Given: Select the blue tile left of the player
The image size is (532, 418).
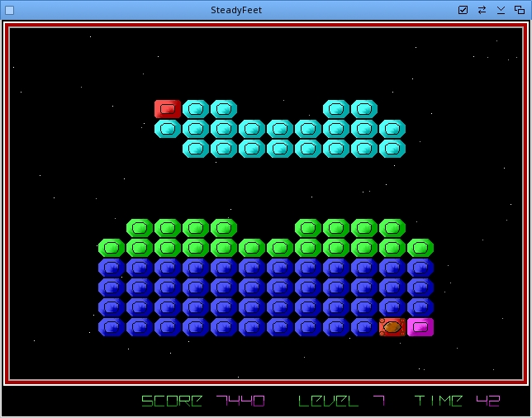Looking at the screenshot, I should click(364, 327).
